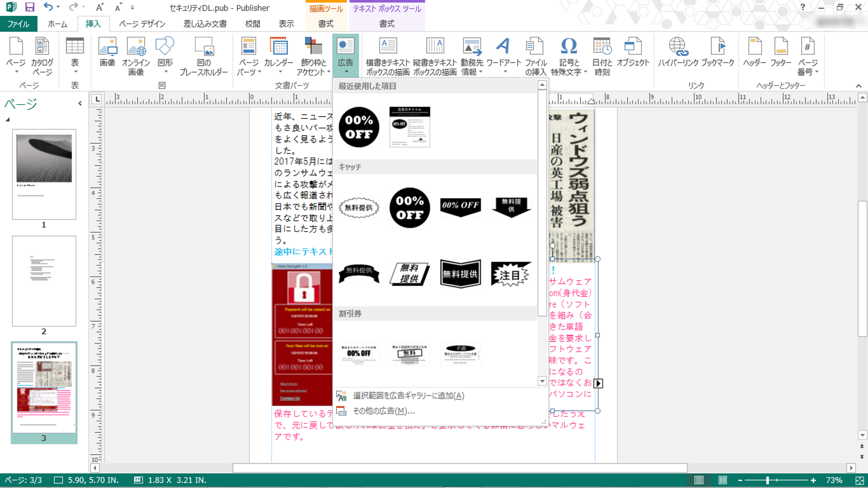Expand the 図形 shapes dropdown
Viewport: 868px width, 488px height.
click(165, 72)
